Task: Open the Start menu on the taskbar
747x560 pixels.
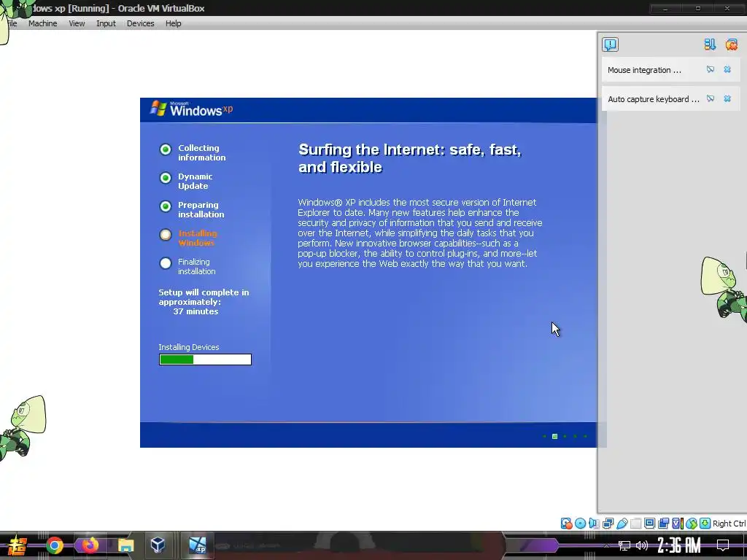Action: click(17, 545)
